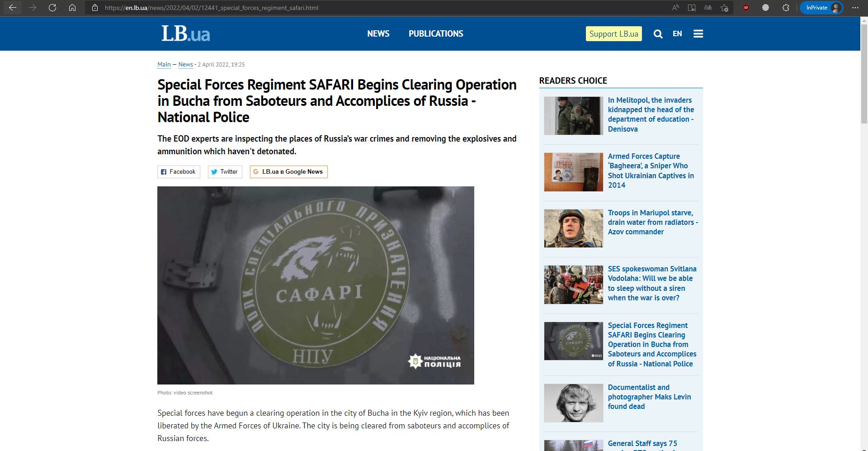Click the Melitopol soldiers thumbnail

(x=573, y=116)
